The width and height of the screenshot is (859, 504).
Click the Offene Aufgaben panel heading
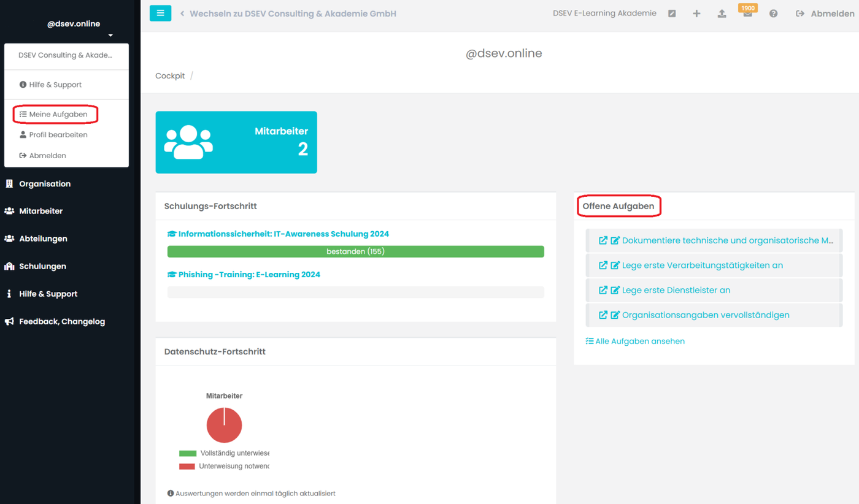[618, 207]
